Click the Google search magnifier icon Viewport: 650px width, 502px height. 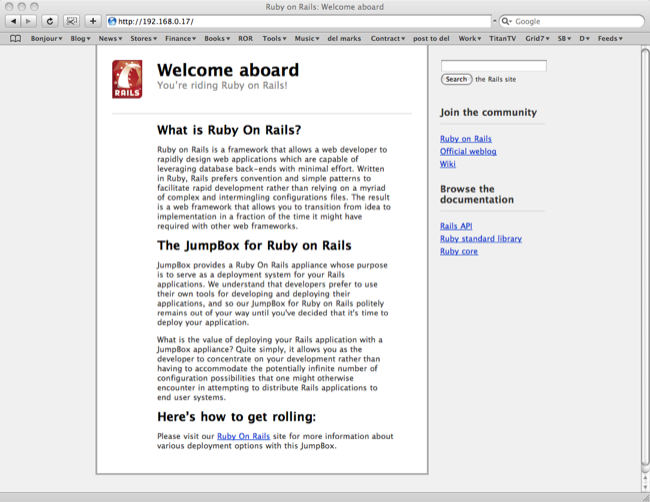[506, 21]
